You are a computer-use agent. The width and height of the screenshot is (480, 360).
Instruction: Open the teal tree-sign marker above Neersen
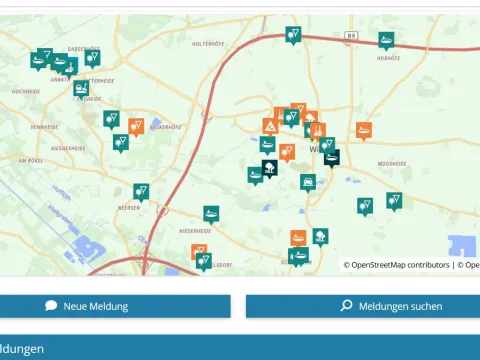[141, 192]
